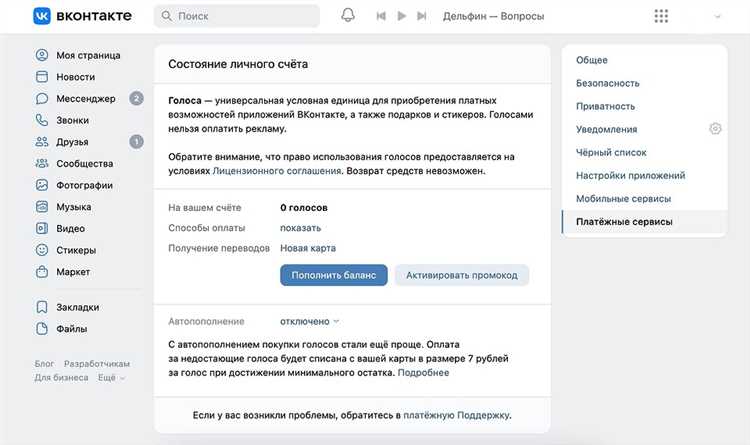This screenshot has height=445, width=750.
Task: Open платёжную Поддержку link
Action: point(457,415)
